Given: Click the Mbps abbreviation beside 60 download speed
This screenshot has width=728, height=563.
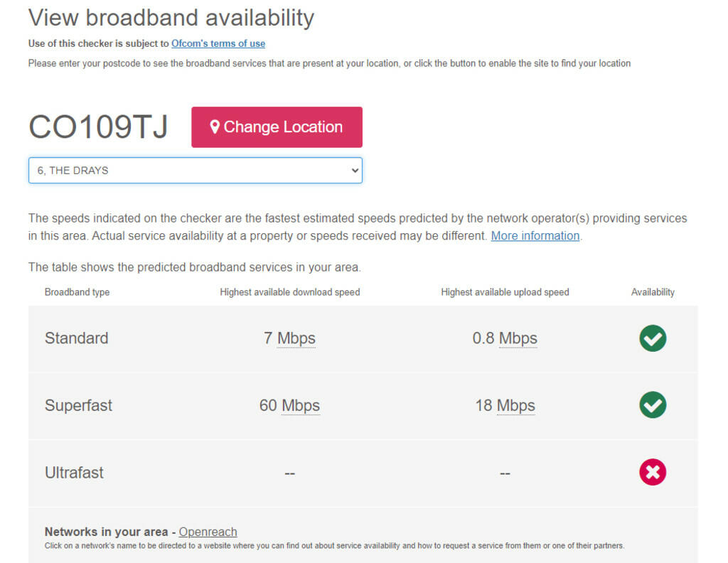Looking at the screenshot, I should point(301,405).
